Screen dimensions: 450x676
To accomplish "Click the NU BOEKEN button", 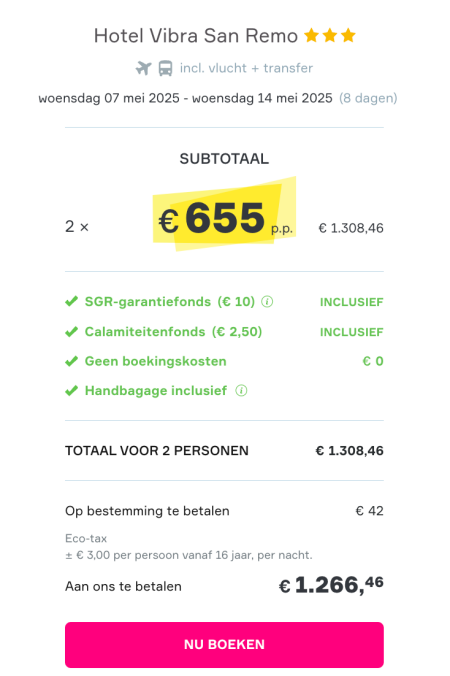I will click(x=224, y=645).
